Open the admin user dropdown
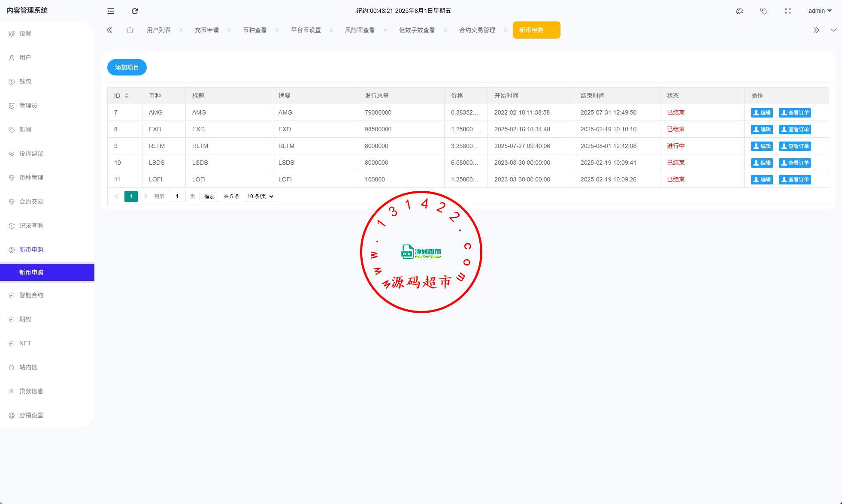The image size is (842, 504). point(820,11)
